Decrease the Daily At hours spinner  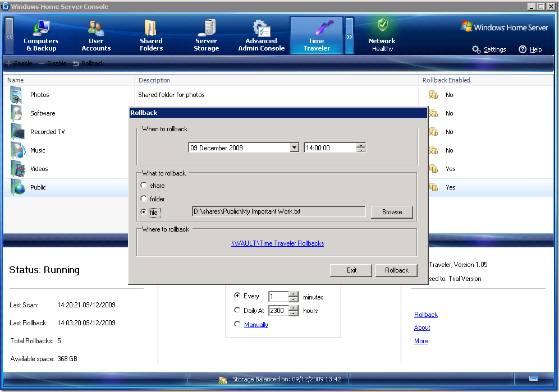coord(294,313)
